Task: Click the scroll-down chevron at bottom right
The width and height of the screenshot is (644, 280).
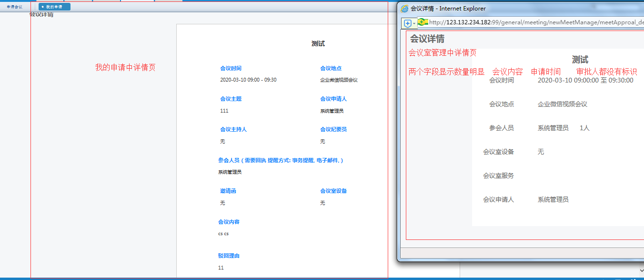Action: tap(641, 270)
